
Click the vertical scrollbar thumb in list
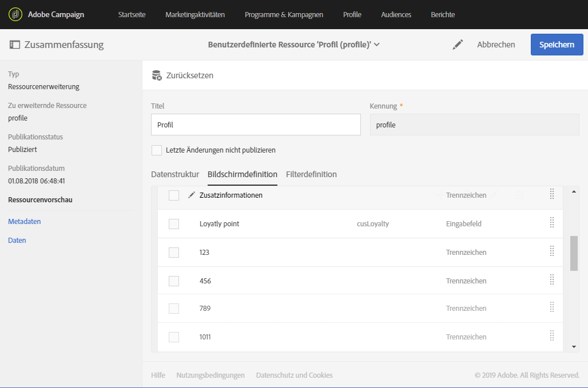coord(574,253)
